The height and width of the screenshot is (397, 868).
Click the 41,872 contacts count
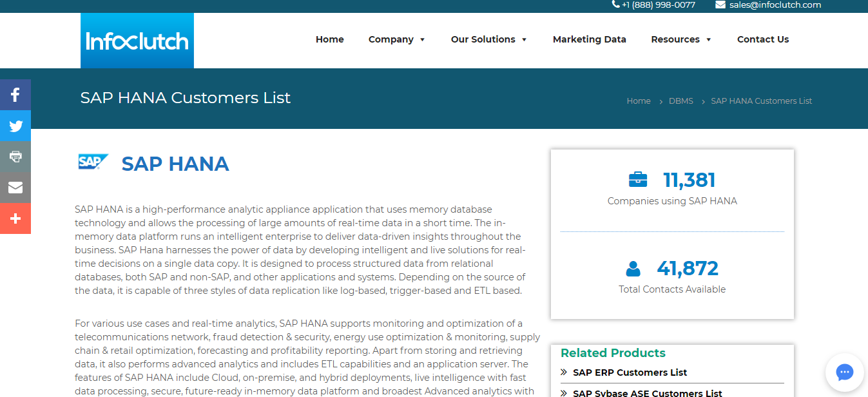click(688, 268)
